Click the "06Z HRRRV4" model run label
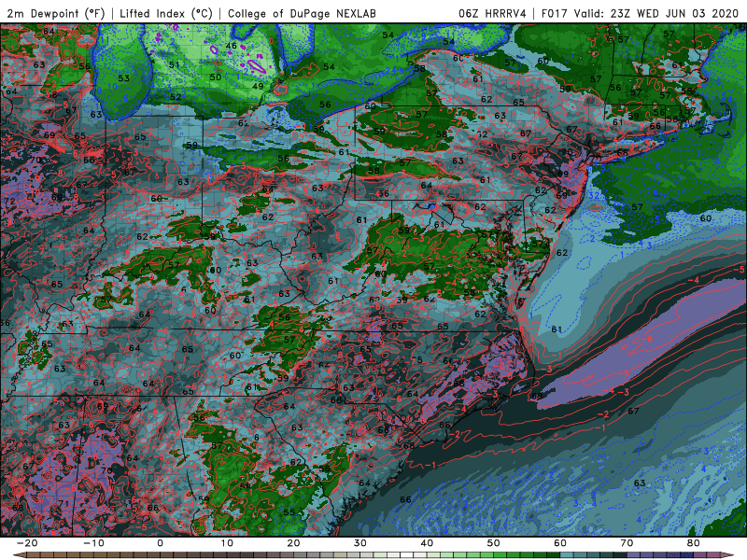The width and height of the screenshot is (747, 560). click(x=492, y=13)
